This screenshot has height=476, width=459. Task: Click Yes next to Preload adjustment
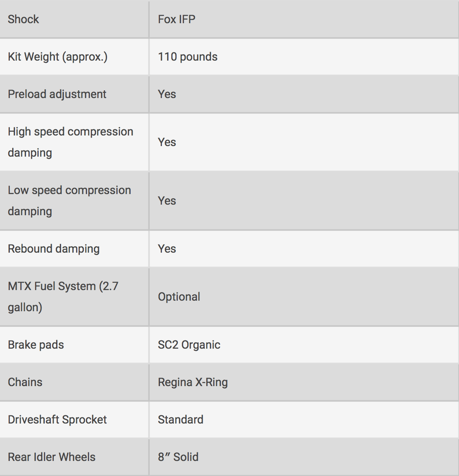point(167,94)
